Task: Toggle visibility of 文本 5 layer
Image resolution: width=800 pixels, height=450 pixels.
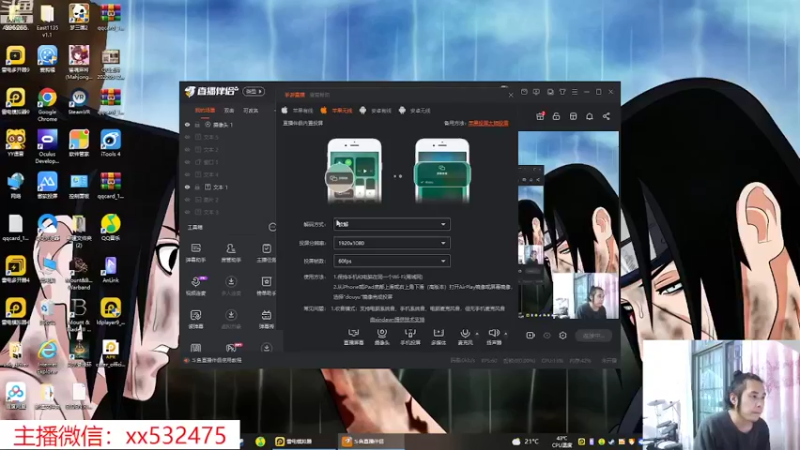Action: point(187,137)
